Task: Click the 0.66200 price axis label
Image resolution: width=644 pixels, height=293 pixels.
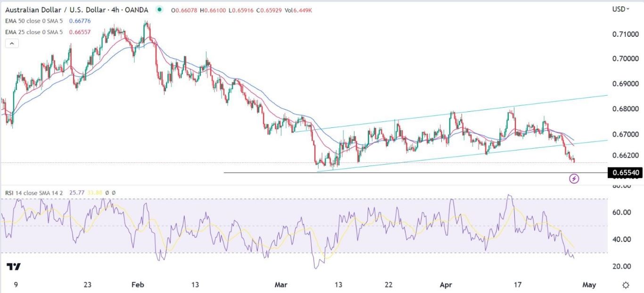Action: 626,155
